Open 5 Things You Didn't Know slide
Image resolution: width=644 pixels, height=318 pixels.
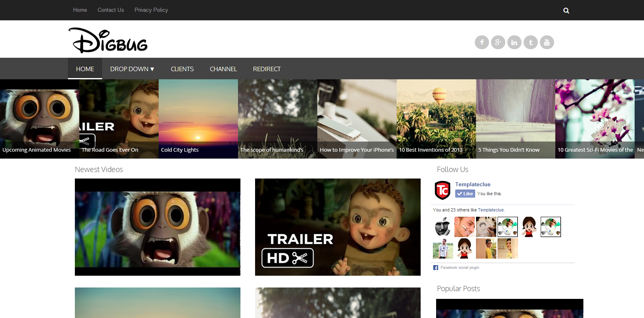[515, 119]
